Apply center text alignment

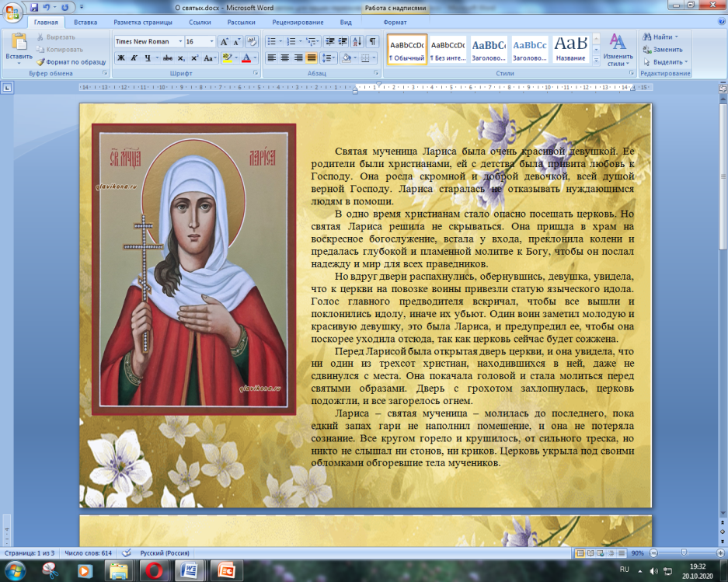285,58
